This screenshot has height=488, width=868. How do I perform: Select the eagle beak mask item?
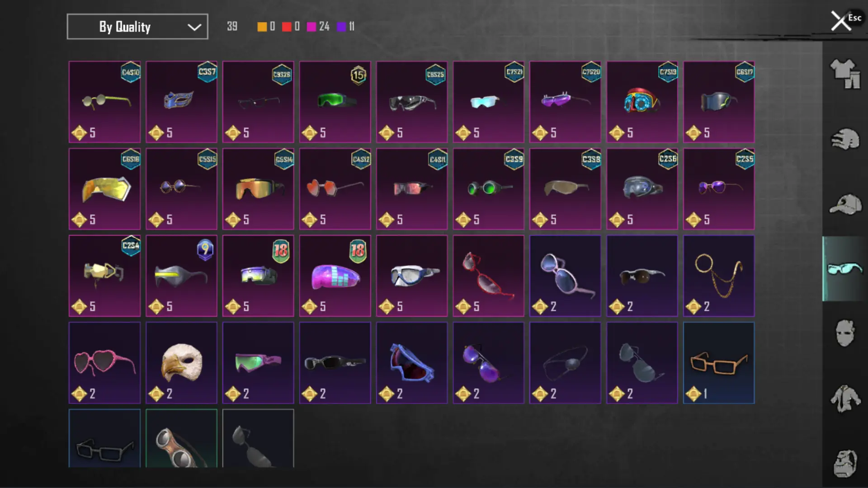click(181, 363)
